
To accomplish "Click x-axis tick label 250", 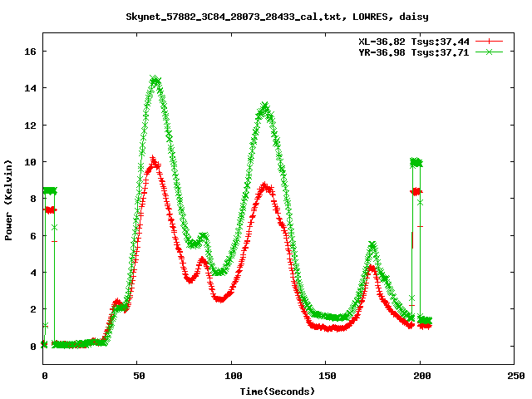I will coord(516,376).
